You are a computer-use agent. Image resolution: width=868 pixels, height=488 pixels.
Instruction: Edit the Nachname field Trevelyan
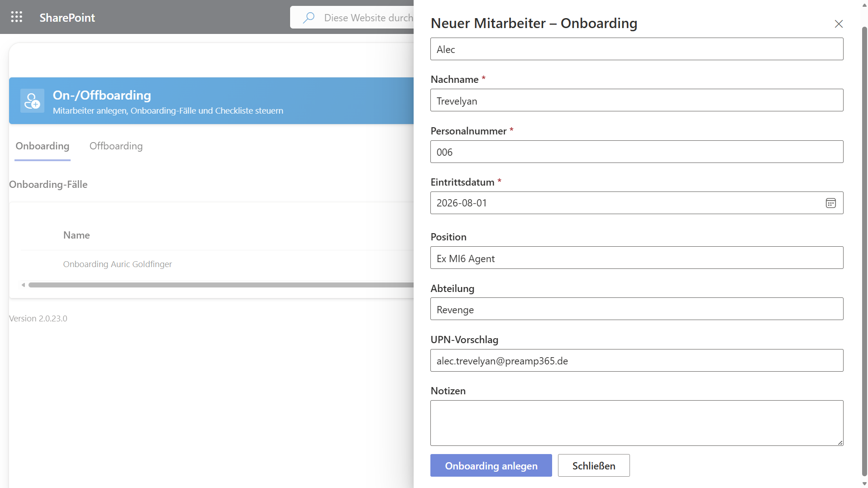point(637,100)
